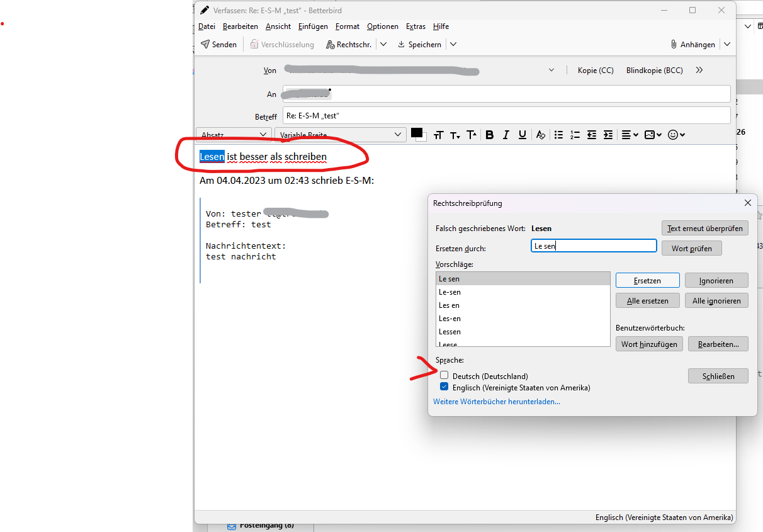Toggle bold formatting in the compose toolbar
763x532 pixels.
[489, 134]
